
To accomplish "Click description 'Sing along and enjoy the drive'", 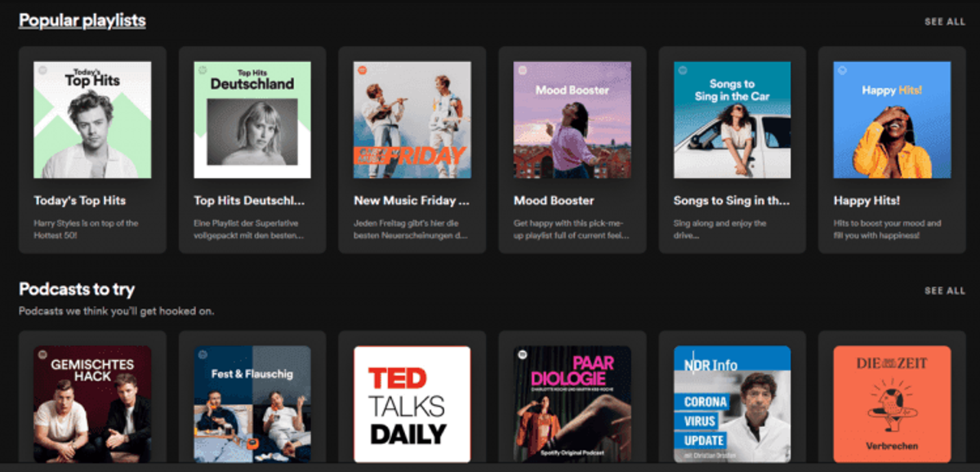I will coord(720,229).
